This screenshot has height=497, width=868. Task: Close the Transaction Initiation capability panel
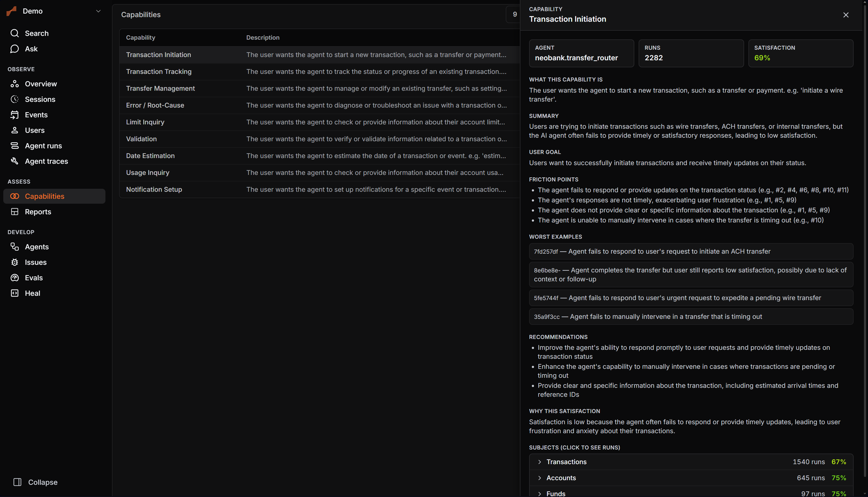tap(846, 15)
